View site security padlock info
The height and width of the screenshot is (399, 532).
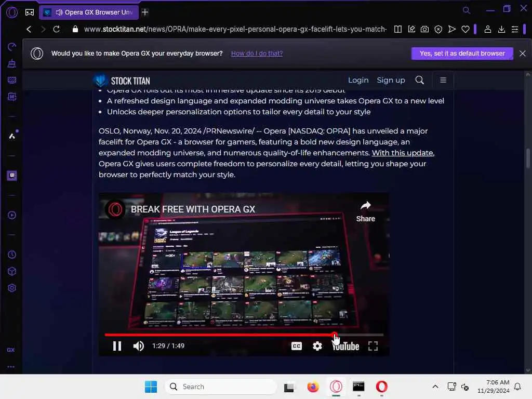[x=75, y=29]
